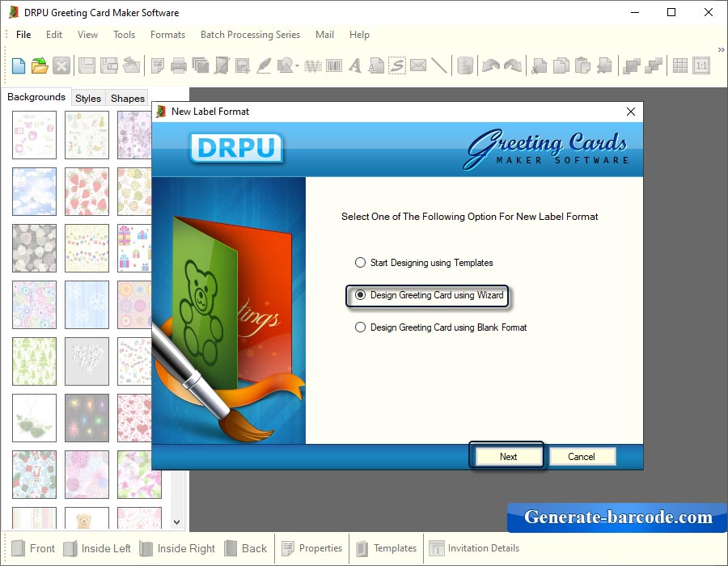
Task: Choose the grey leaves background thumbnail
Action: pyautogui.click(x=34, y=248)
